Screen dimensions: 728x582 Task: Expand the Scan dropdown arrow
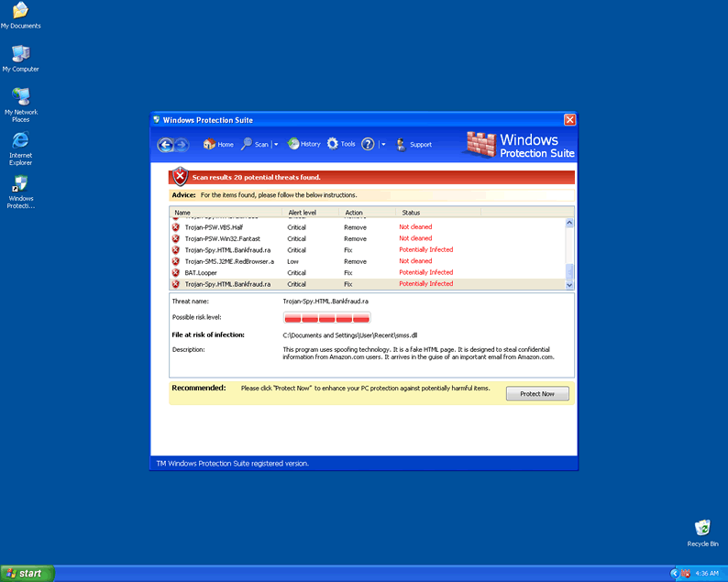[275, 145]
